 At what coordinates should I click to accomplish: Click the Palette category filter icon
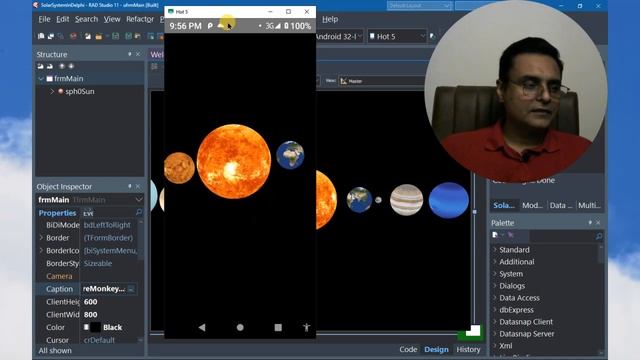(496, 235)
